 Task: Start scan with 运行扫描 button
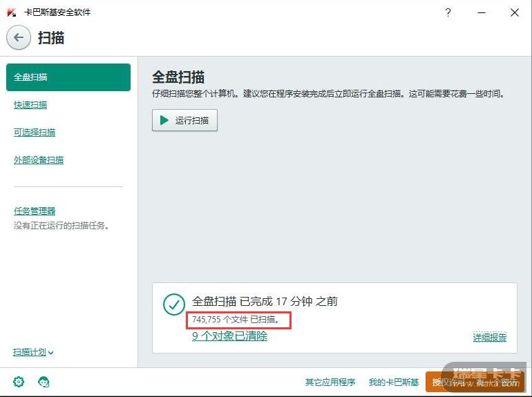[184, 120]
